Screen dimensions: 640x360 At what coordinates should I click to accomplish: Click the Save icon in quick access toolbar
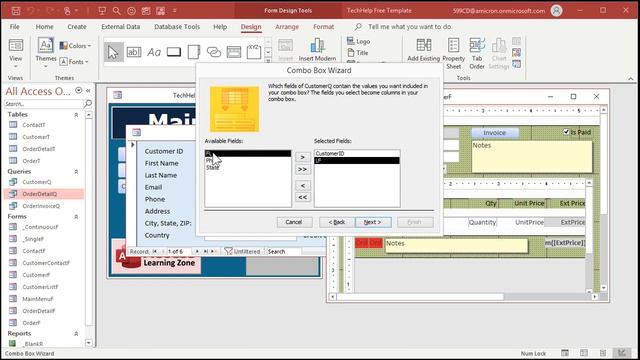pyautogui.click(x=16, y=11)
